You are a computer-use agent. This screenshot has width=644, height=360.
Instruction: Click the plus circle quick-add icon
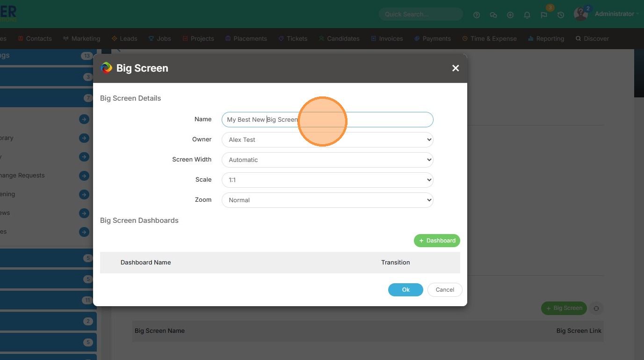(510, 15)
